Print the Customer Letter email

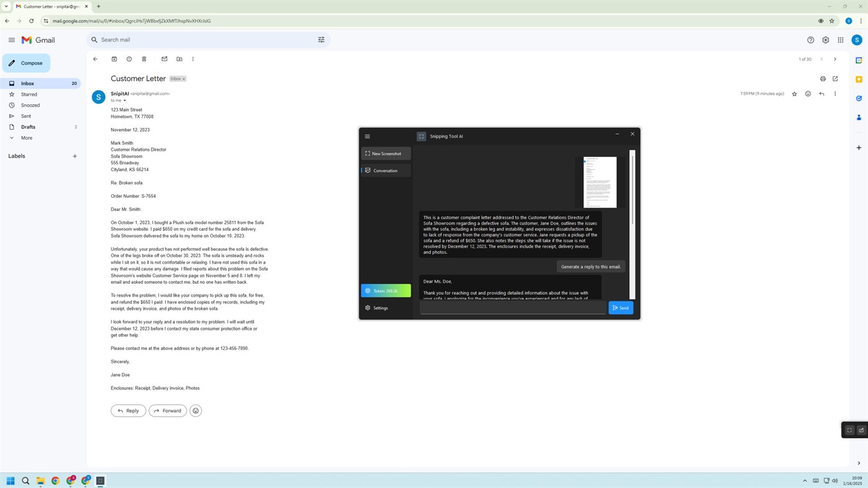point(823,79)
